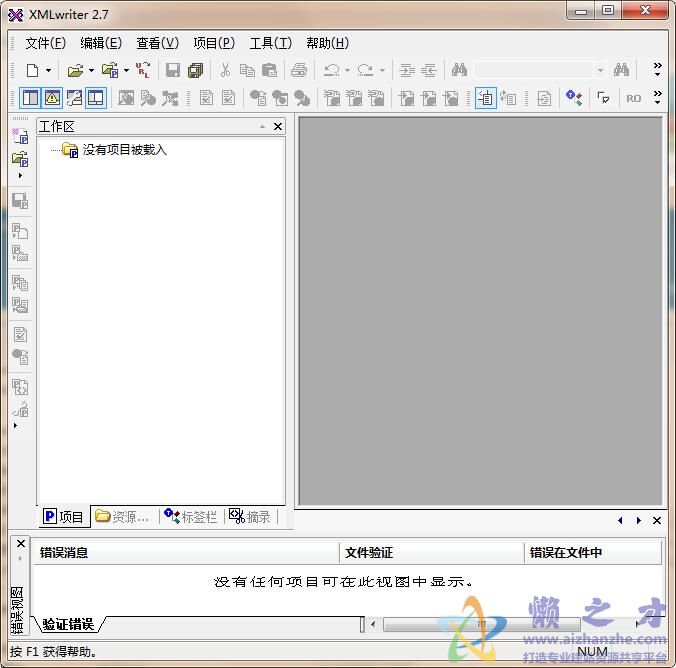Close the 工作区 panel
Image resolution: width=676 pixels, height=668 pixels.
point(278,126)
